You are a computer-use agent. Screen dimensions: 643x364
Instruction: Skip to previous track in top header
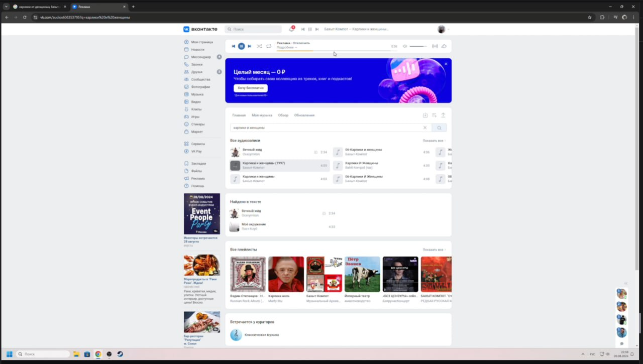click(x=303, y=29)
